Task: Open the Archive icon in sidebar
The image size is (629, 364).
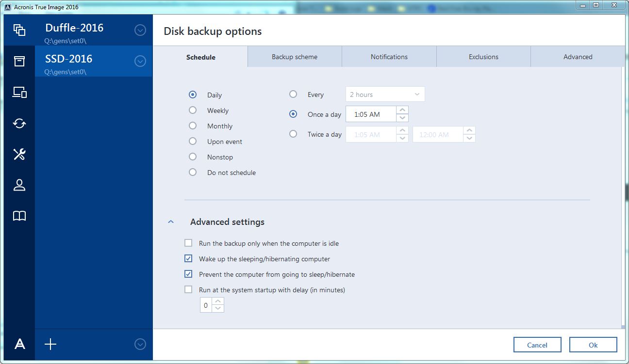Action: 19,61
